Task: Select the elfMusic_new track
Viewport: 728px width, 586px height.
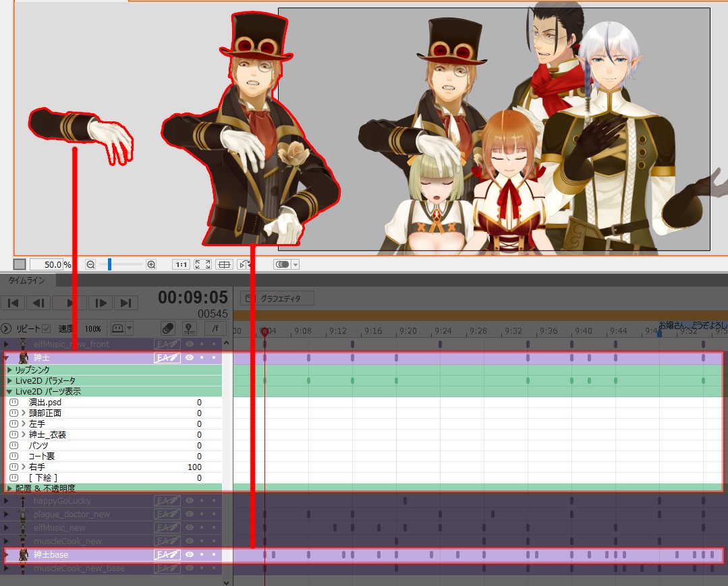Action: click(59, 527)
